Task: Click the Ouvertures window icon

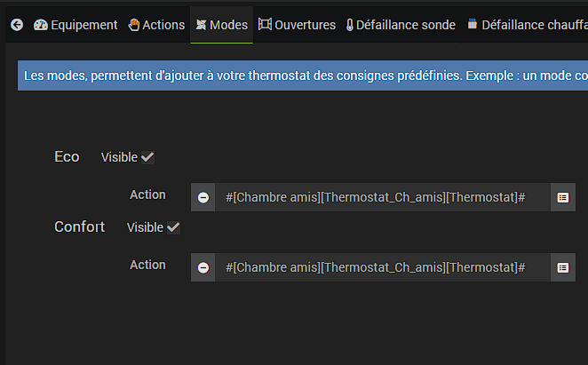Action: pos(265,25)
